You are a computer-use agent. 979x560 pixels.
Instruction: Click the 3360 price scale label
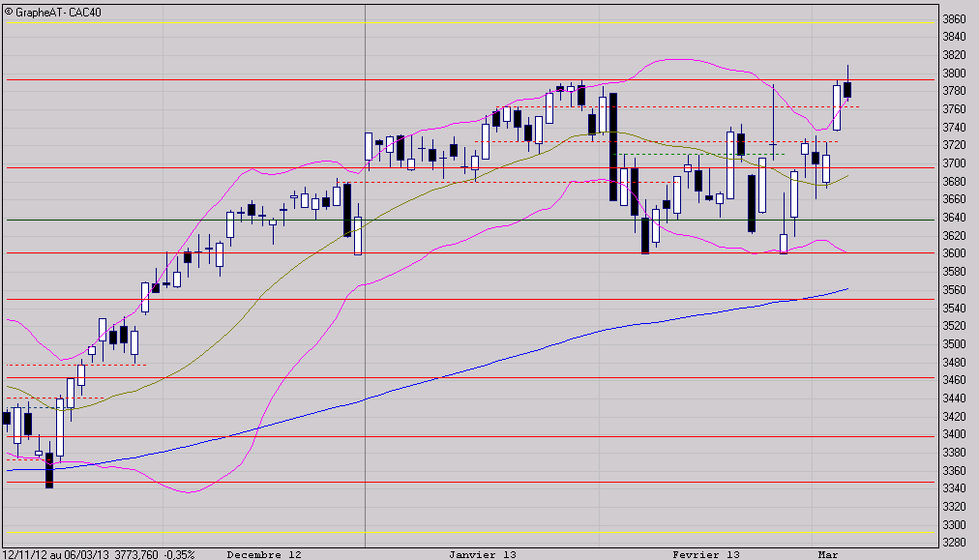(x=954, y=470)
